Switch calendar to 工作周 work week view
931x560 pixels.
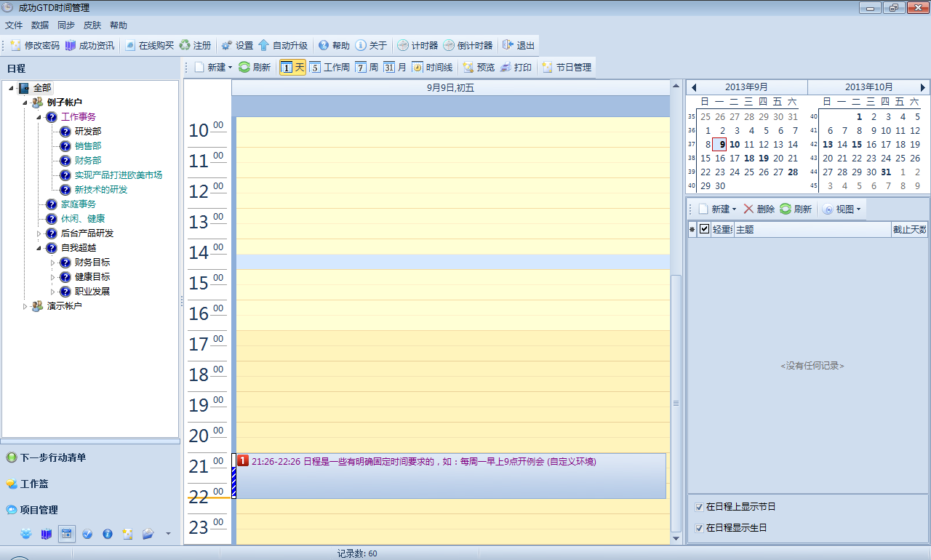(x=329, y=67)
